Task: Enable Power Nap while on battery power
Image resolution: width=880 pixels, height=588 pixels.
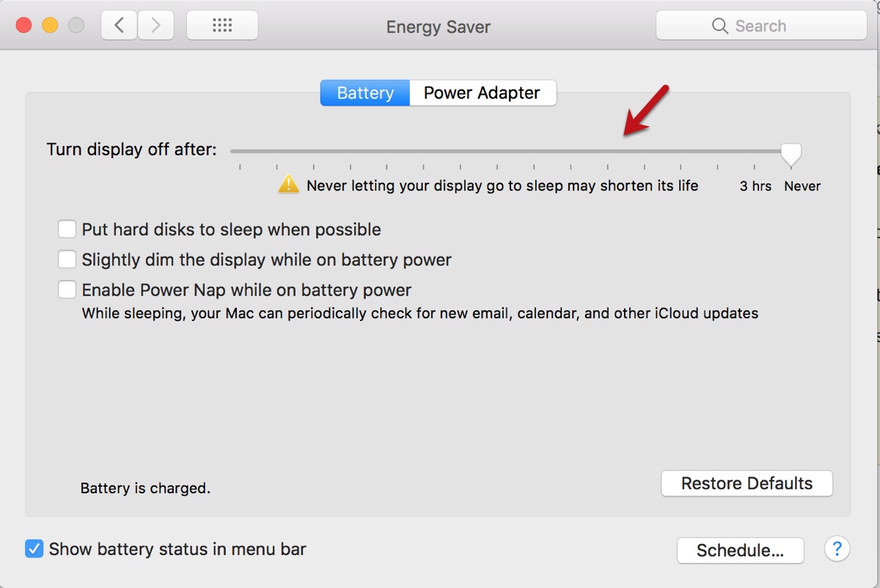Action: point(67,290)
